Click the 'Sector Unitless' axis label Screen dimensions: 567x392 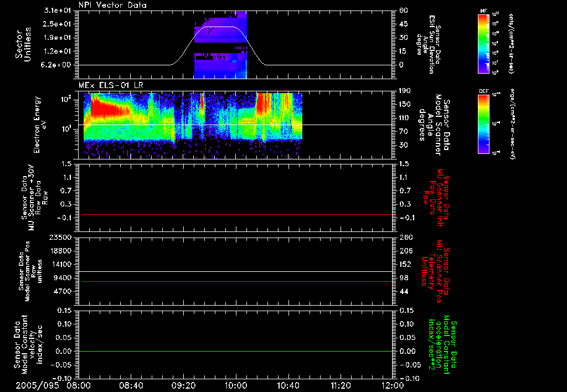tap(23, 44)
